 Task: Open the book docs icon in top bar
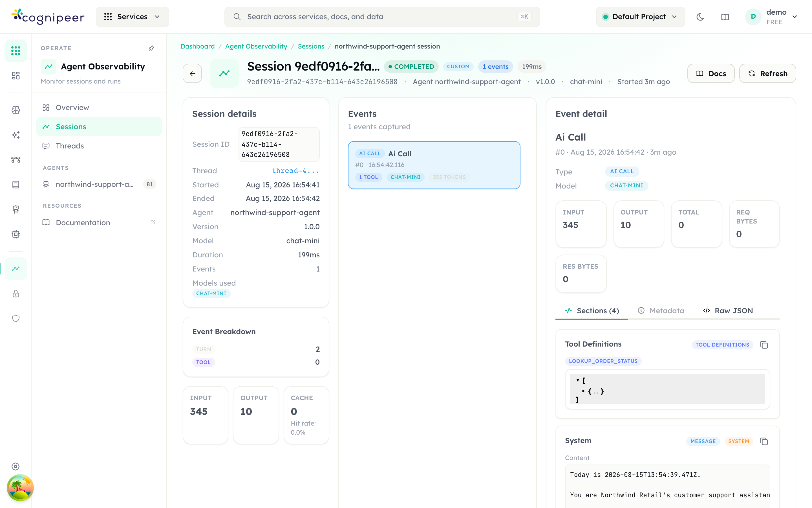[x=725, y=17]
